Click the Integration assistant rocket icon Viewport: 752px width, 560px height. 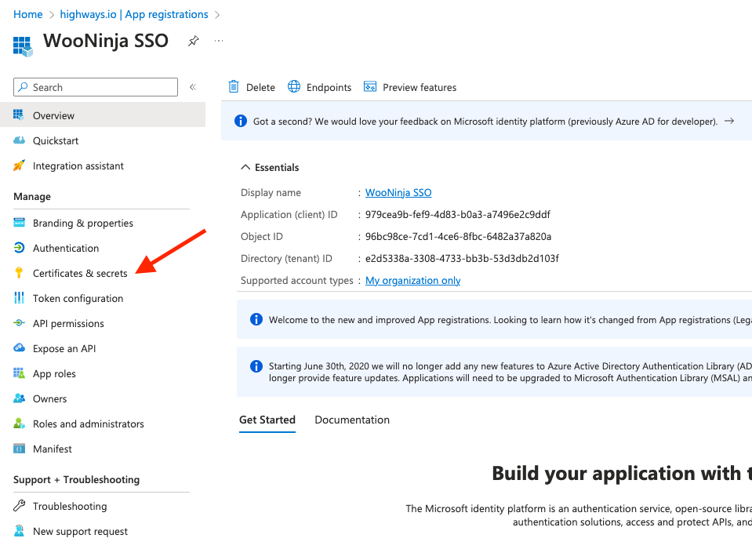pos(20,165)
